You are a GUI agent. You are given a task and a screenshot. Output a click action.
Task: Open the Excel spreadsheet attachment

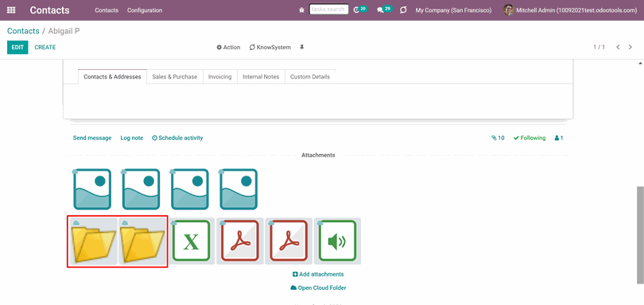[x=191, y=241]
